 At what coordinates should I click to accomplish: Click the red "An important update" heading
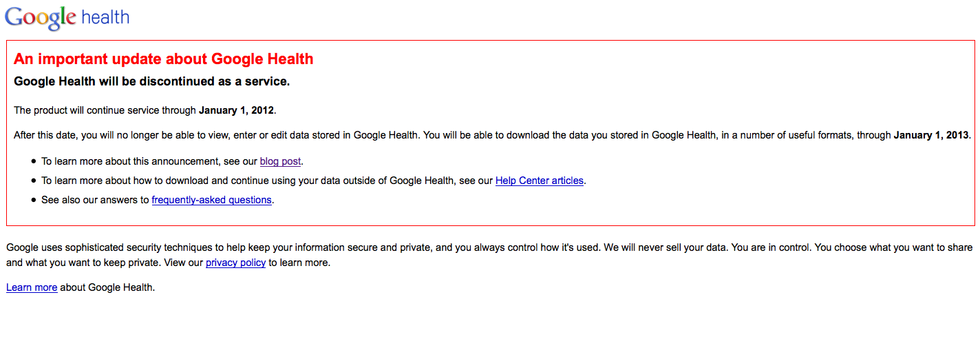163,59
